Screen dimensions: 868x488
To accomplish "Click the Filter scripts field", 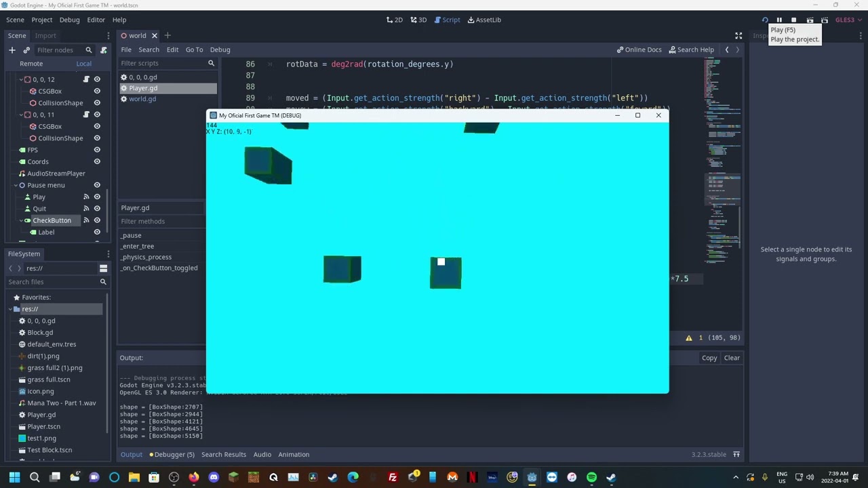I will (167, 63).
